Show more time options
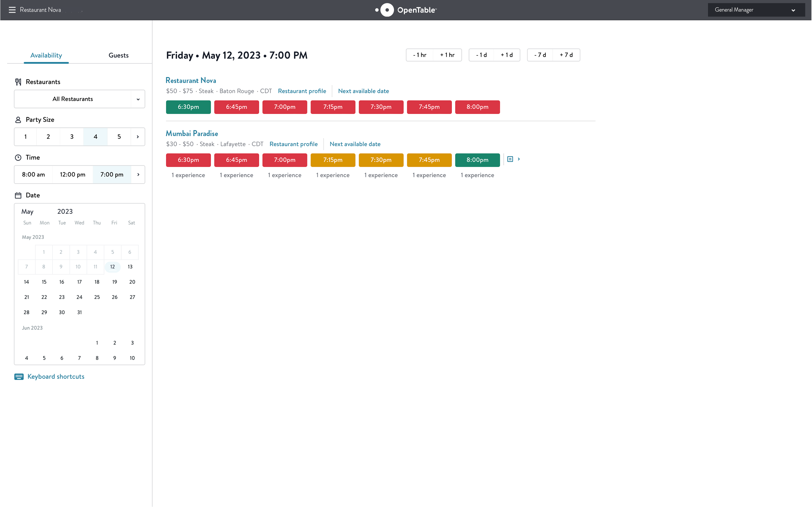Viewport: 812px width, 507px height. [138, 175]
